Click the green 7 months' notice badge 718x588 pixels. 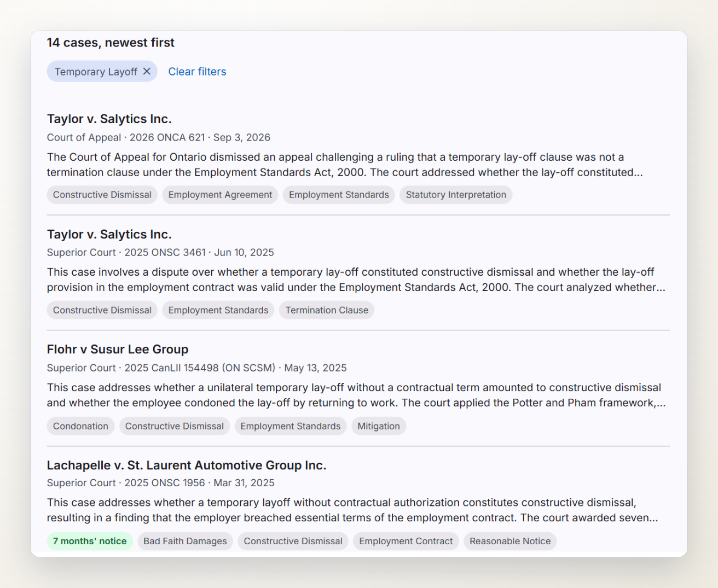[x=90, y=541]
